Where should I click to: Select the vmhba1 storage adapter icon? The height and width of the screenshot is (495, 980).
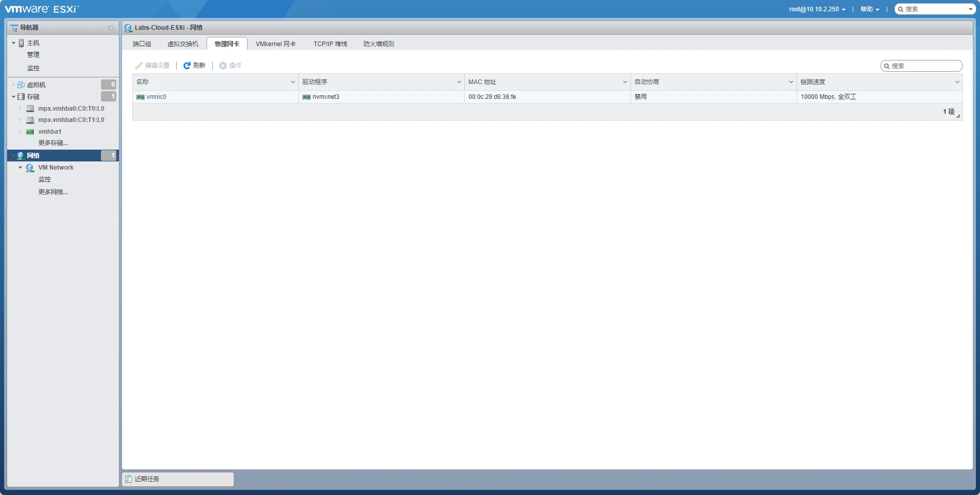pyautogui.click(x=30, y=132)
